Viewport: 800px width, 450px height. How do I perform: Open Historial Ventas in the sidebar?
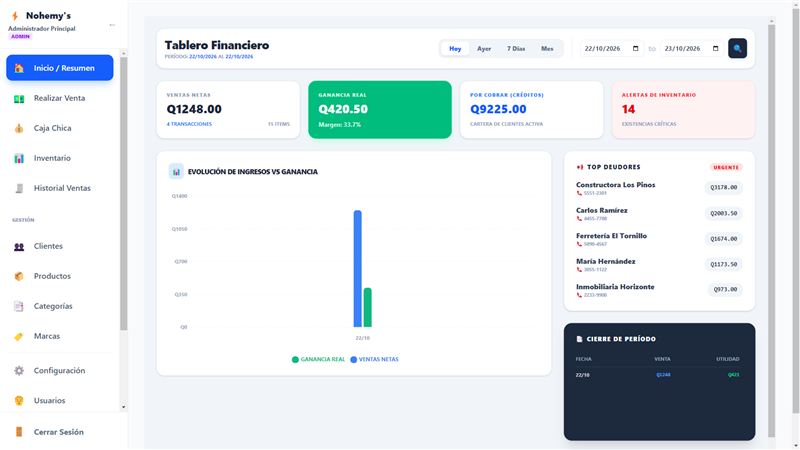pyautogui.click(x=60, y=188)
